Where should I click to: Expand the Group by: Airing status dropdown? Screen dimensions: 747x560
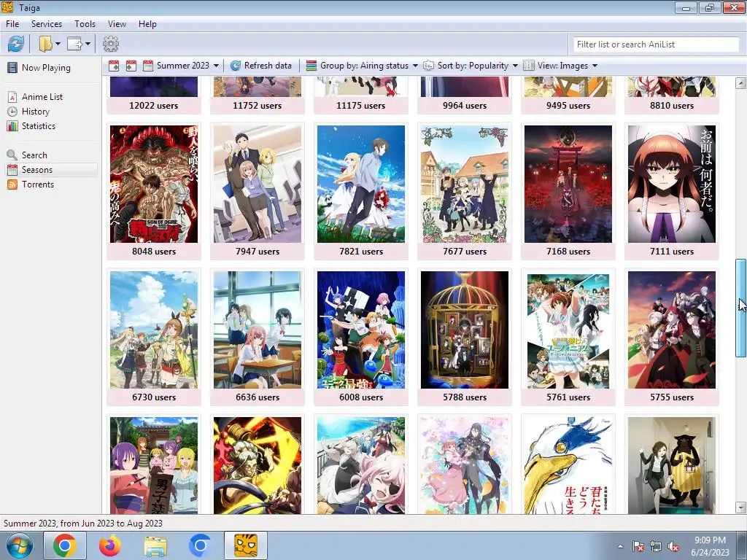[x=415, y=66]
